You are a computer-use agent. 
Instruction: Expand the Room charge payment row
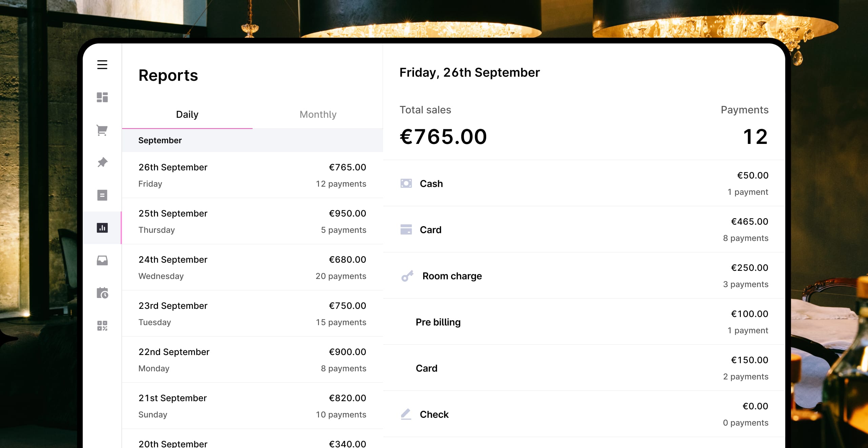[x=583, y=276]
